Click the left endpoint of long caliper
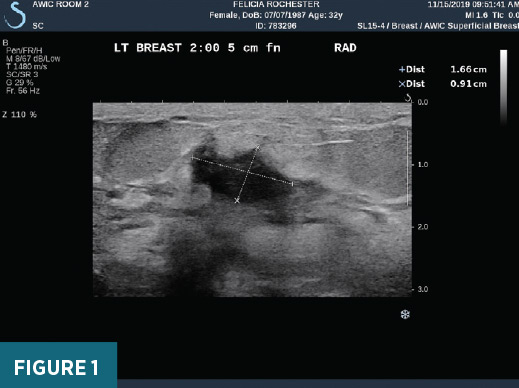This screenshot has width=519, height=388. tap(193, 158)
